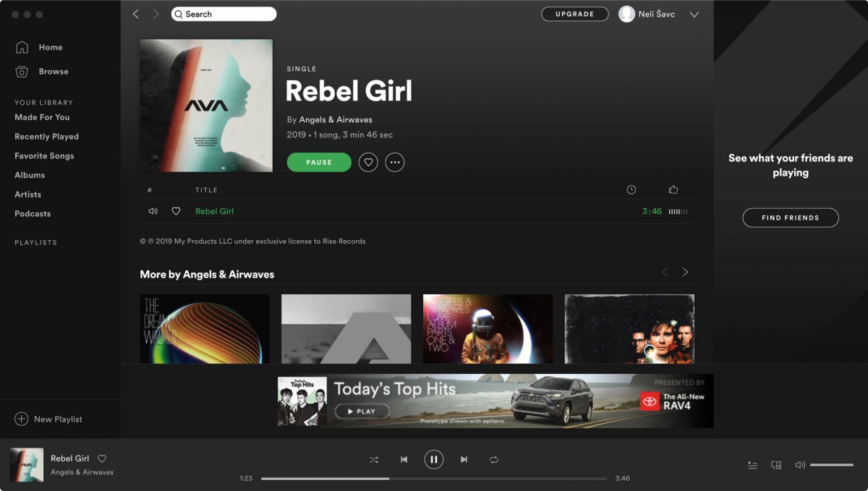Like Rebel Girl in track row
This screenshot has height=491, width=868.
click(x=176, y=211)
